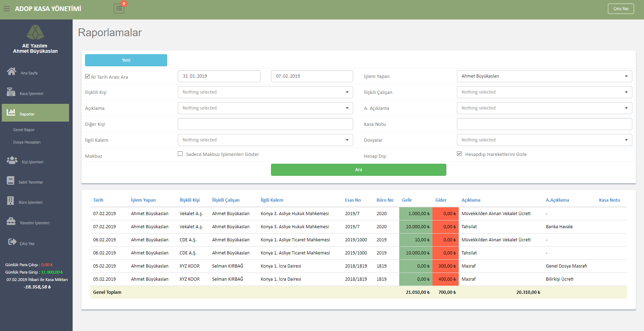Image resolution: width=644 pixels, height=331 pixels.
Task: Enable Sadece Makbuz İşlenenleri Göster checkbox
Action: tap(180, 154)
